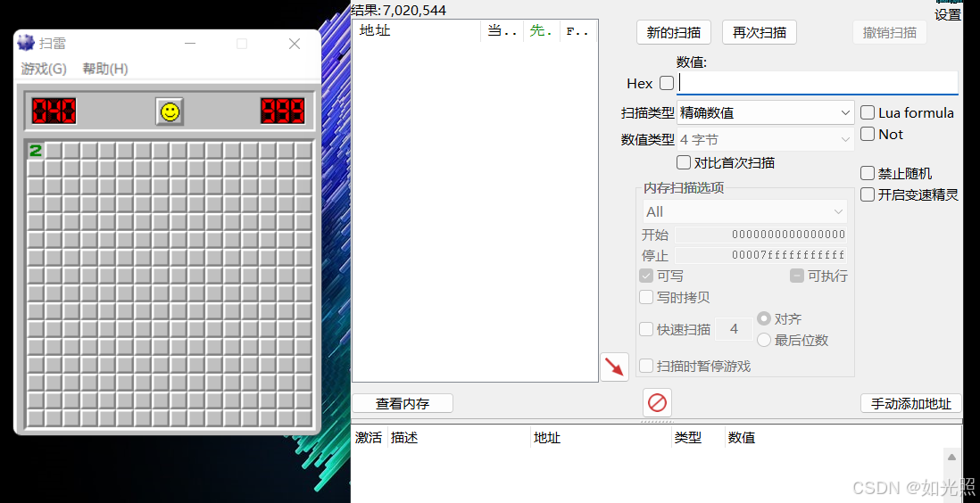Click the 新的扫描 button
Screen dimensions: 980x503
[x=674, y=32]
